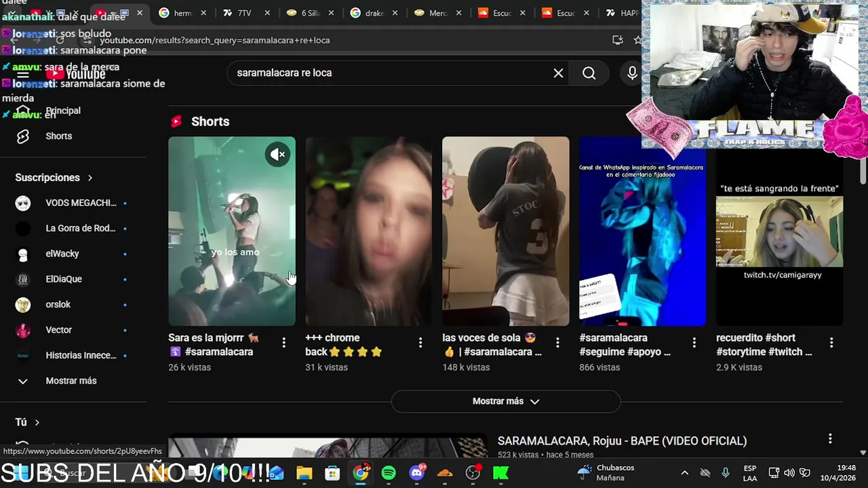The image size is (868, 488).
Task: Open the green Kick app in the taskbar
Action: tap(501, 473)
